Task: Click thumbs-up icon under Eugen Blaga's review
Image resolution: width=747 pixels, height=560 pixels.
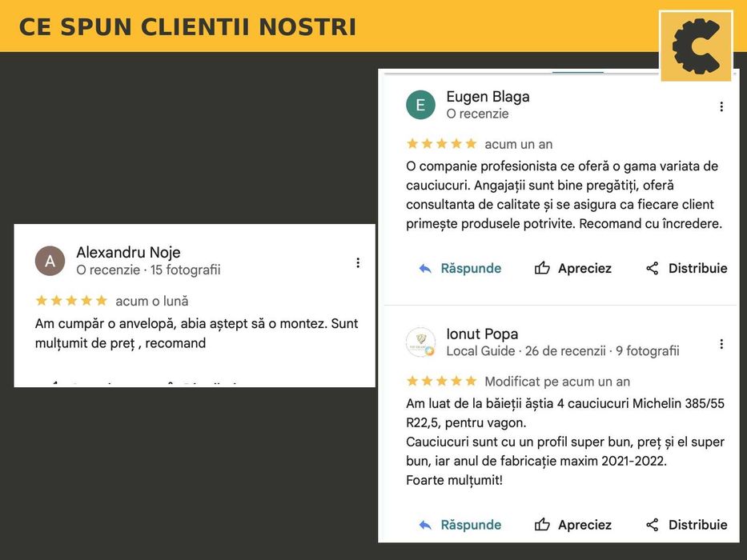Action: coord(542,268)
